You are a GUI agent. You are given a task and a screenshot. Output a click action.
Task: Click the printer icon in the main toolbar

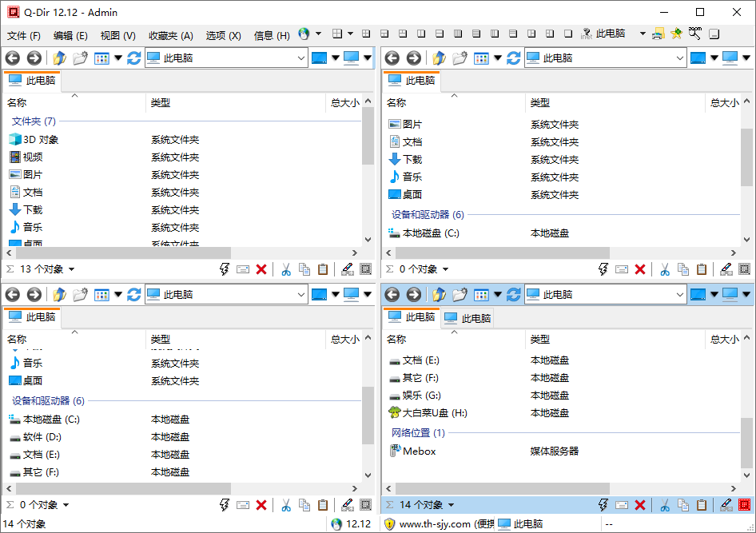pyautogui.click(x=658, y=34)
